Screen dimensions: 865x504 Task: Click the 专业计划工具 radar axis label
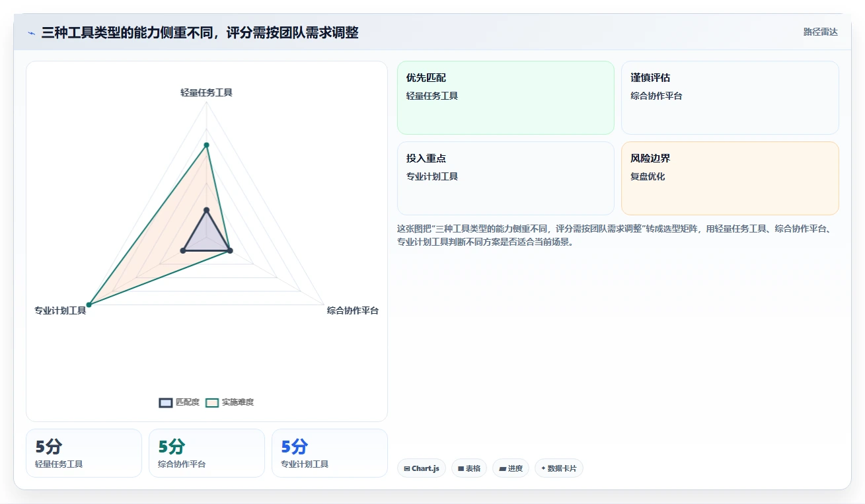(x=60, y=310)
